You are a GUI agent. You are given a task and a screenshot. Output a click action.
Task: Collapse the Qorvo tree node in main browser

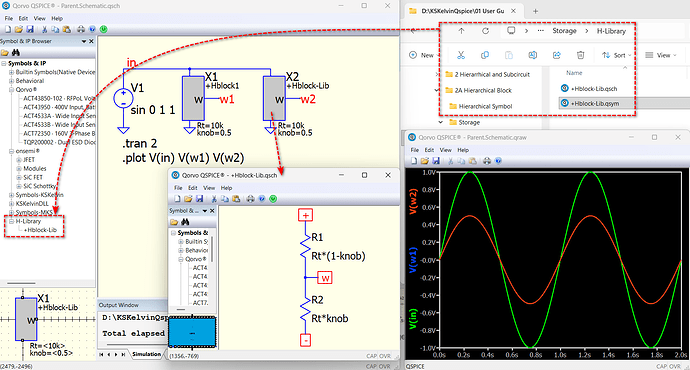(x=11, y=90)
